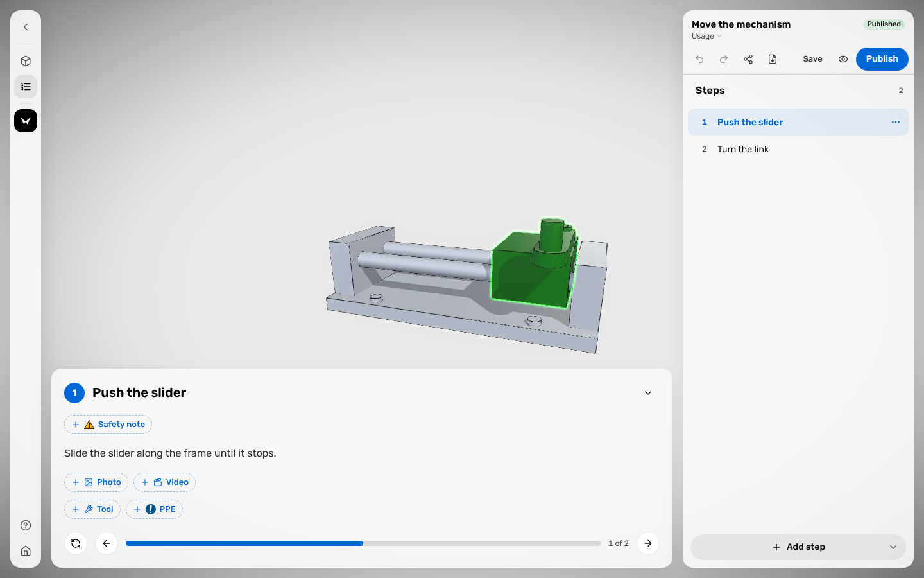Redo the last change

tap(724, 59)
